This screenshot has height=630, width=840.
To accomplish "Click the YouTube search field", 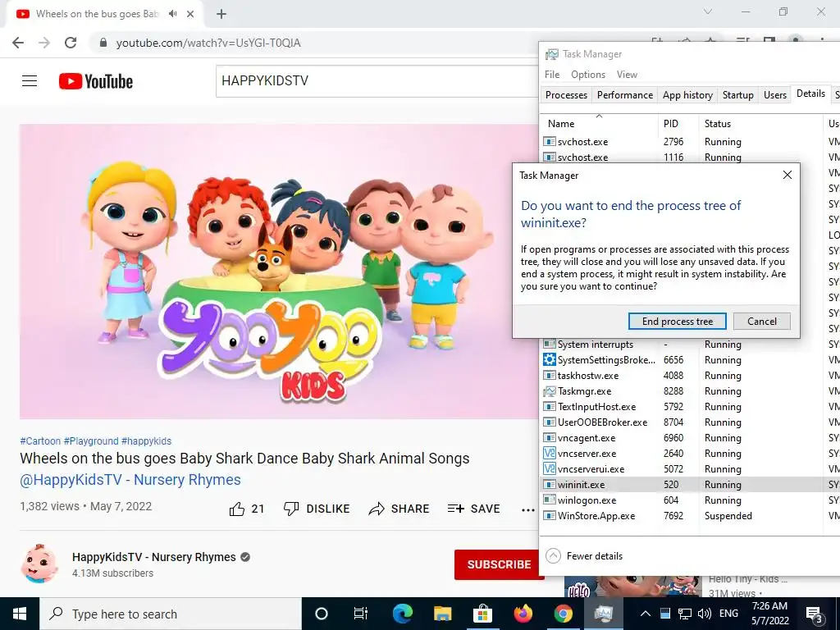I will pos(377,81).
